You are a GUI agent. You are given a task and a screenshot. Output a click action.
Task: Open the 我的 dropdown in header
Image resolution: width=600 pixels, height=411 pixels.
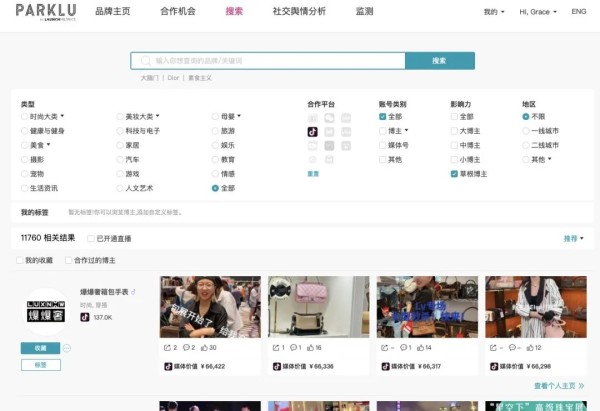click(494, 12)
